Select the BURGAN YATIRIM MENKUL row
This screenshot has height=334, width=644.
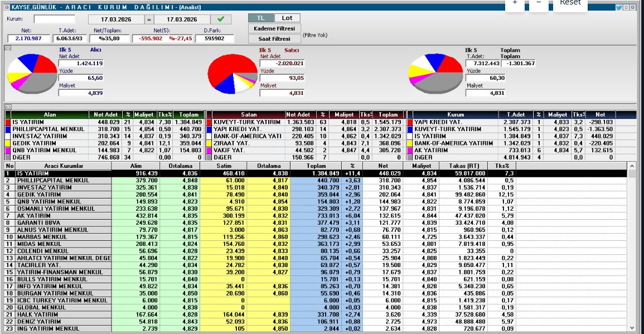[x=316, y=293]
